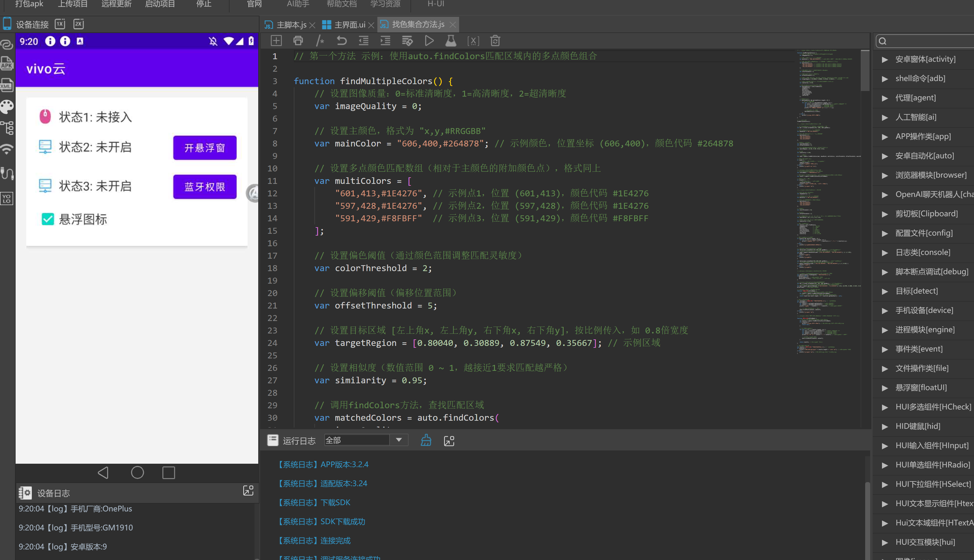Click 启动项目 in top menu
This screenshot has width=974, height=560.
coord(160,4)
